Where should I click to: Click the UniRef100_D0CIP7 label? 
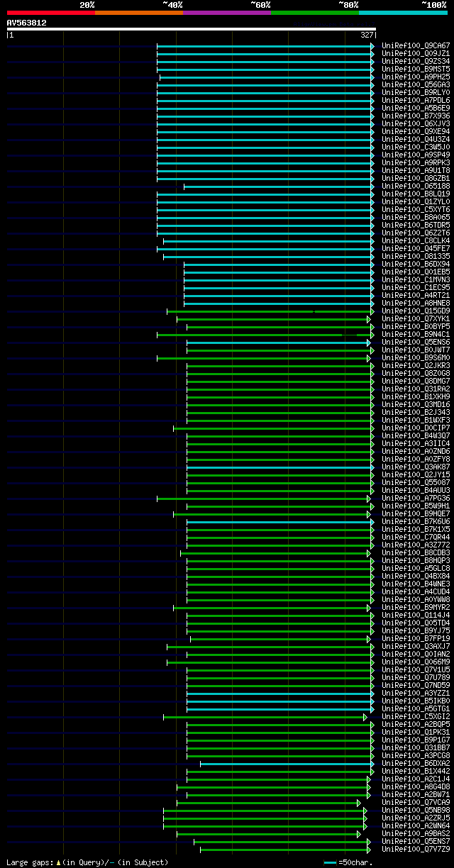pos(416,428)
